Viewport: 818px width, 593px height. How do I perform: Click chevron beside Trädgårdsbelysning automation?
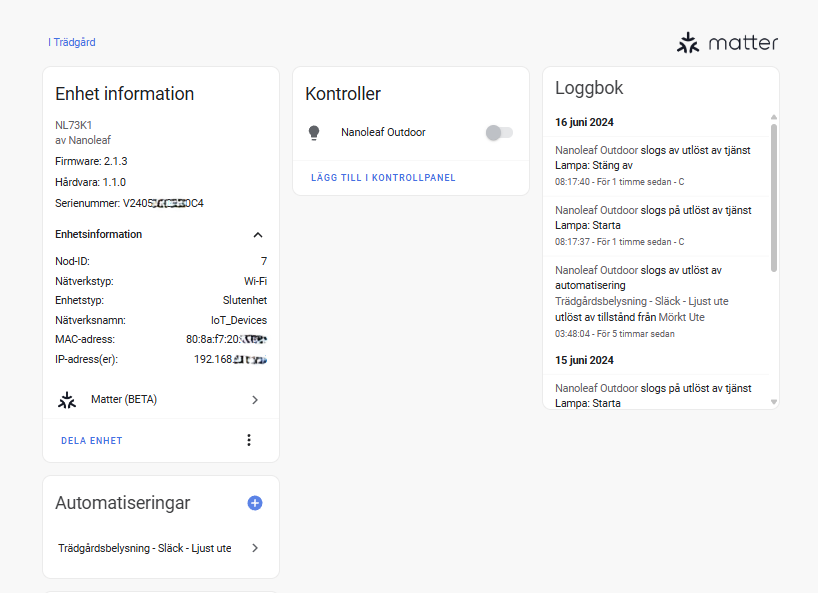click(x=255, y=548)
